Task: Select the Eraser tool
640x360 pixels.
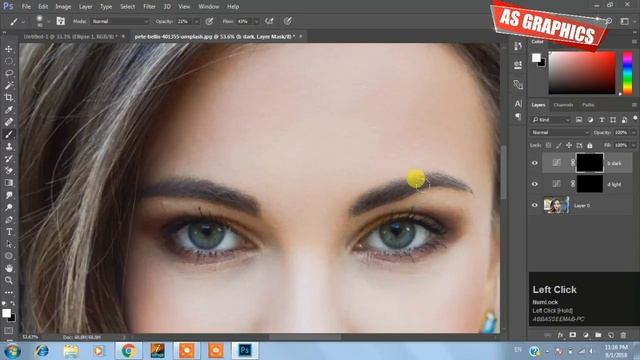Action: [9, 171]
